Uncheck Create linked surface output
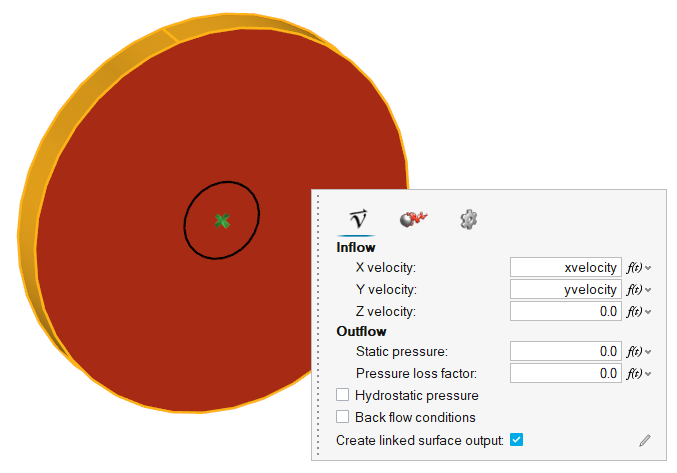Screen dimensions: 677x473 517,440
